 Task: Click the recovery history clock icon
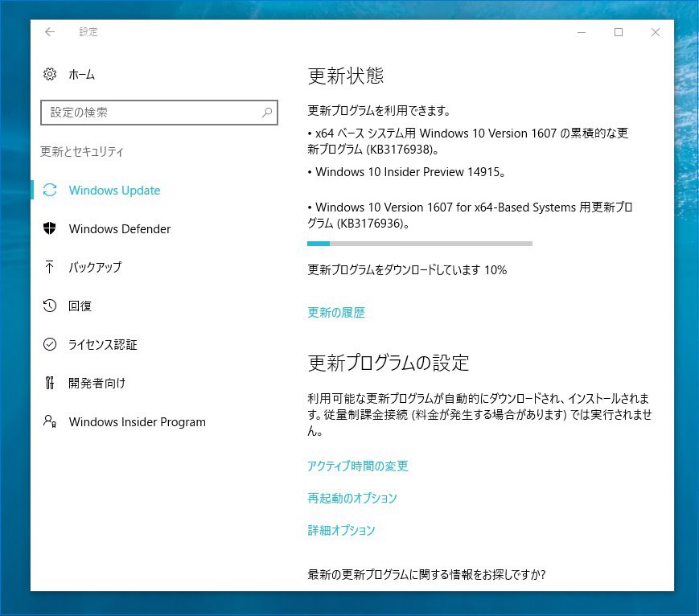tap(50, 306)
